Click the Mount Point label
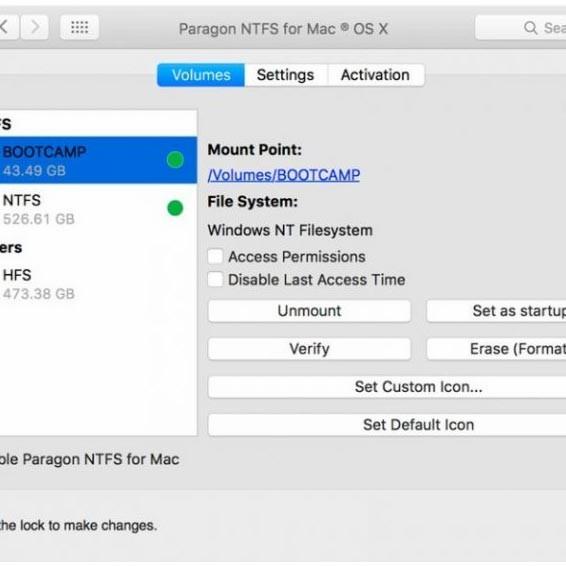This screenshot has height=566, width=566. [254, 149]
